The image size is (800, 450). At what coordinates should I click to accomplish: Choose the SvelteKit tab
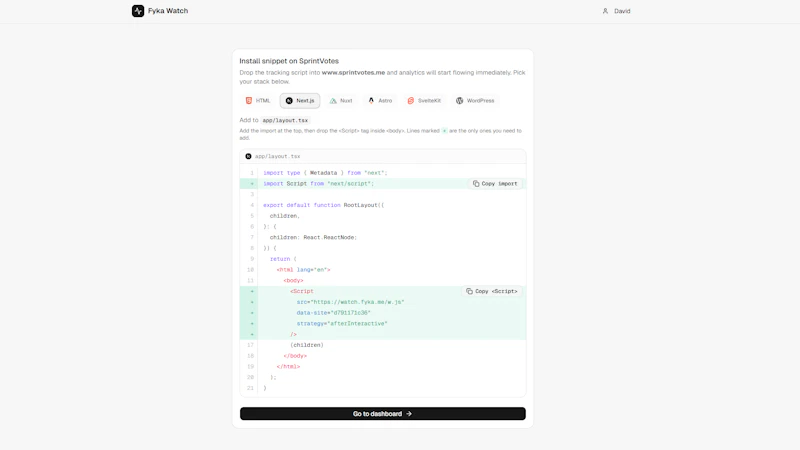tap(424, 101)
